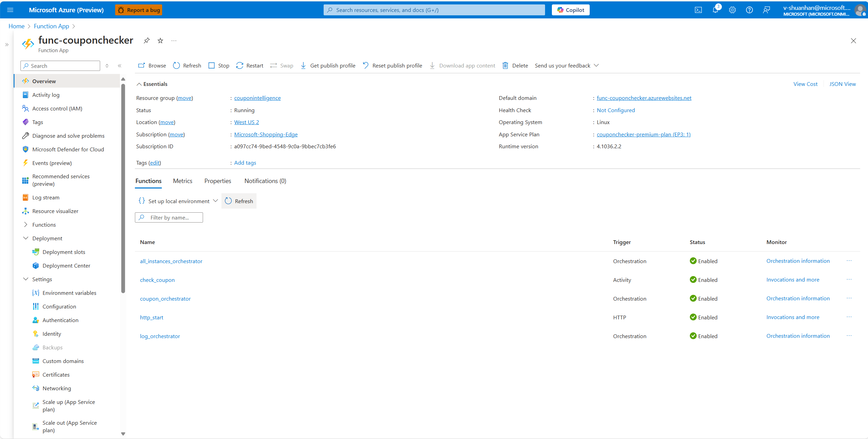Image resolution: width=868 pixels, height=439 pixels.
Task: Click JSON View link
Action: 842,84
